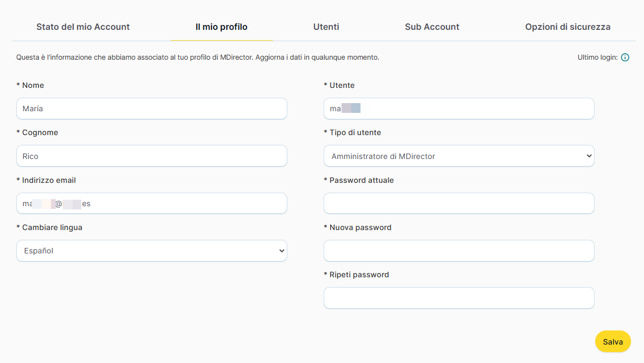Select the Ripeti password input field

[459, 298]
